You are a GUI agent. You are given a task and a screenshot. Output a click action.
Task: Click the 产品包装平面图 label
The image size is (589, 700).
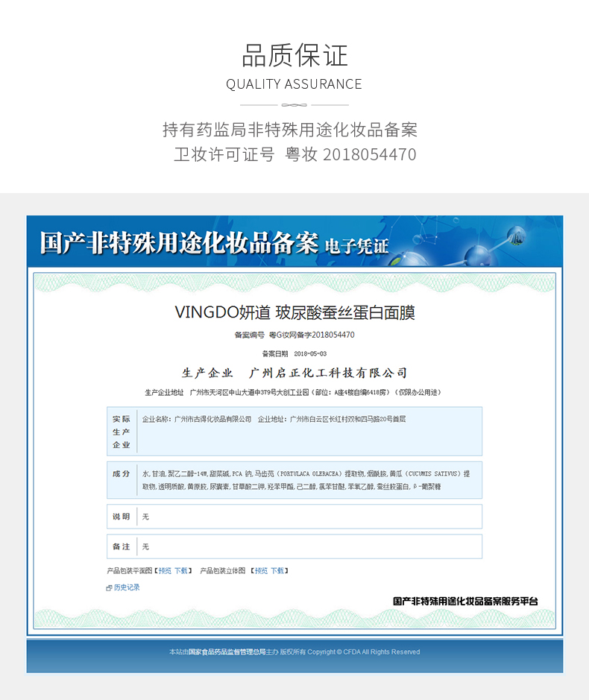pyautogui.click(x=130, y=570)
